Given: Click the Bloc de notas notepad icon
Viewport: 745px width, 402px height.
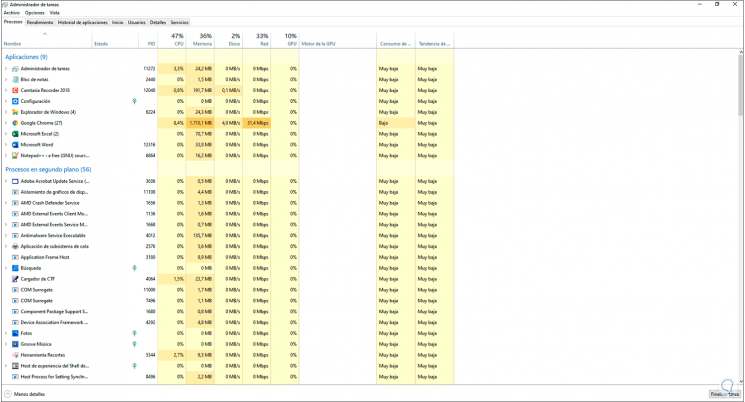Looking at the screenshot, I should [x=15, y=79].
